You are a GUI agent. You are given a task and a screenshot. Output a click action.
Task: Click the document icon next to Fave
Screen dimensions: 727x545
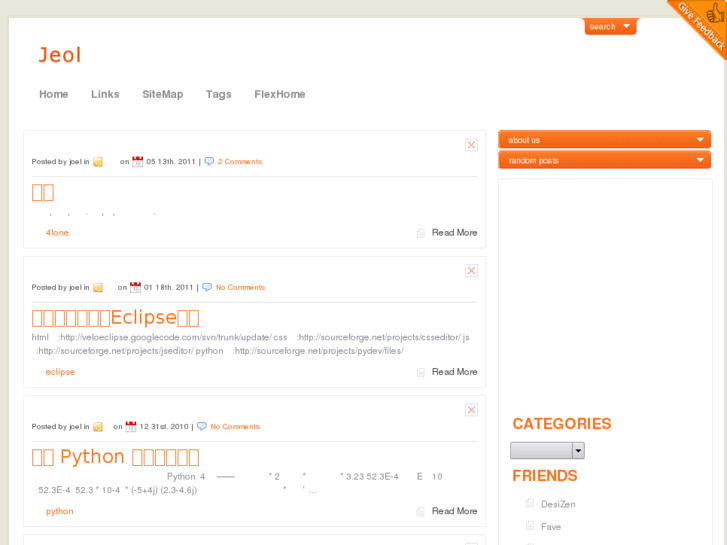530,526
